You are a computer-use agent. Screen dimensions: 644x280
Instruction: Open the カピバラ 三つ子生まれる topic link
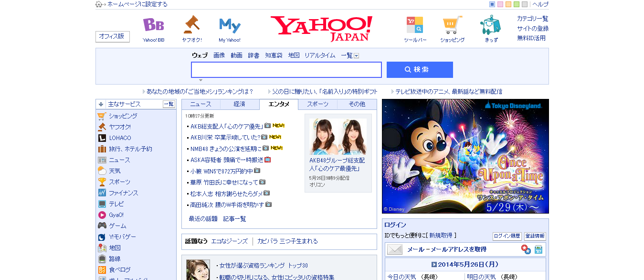tap(287, 241)
